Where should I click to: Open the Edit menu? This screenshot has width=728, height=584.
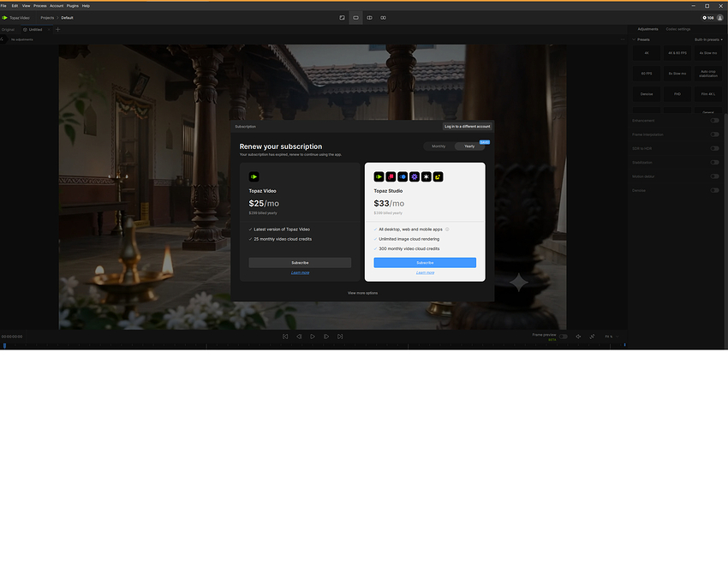15,6
